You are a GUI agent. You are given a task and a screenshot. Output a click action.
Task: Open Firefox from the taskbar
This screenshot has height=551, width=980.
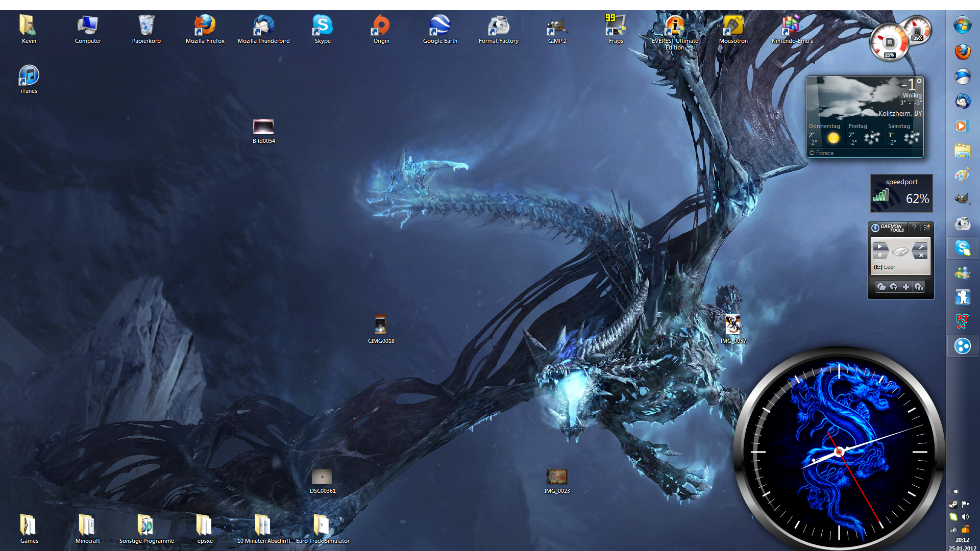(x=963, y=51)
